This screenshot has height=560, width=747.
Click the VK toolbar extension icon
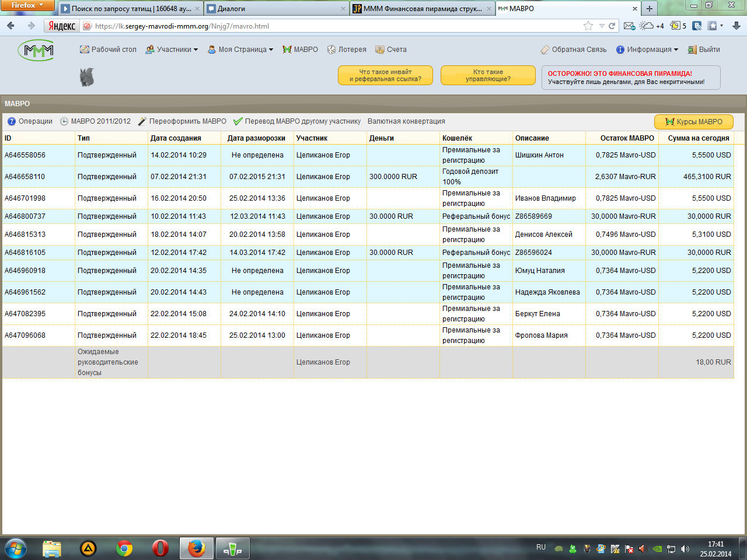click(697, 26)
